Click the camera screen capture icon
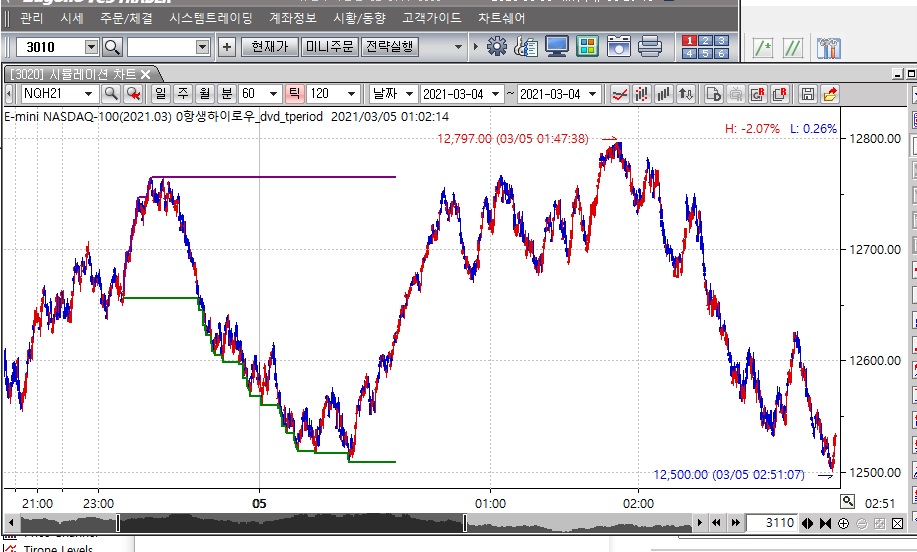Viewport: 917px width, 552px height. 619,47
